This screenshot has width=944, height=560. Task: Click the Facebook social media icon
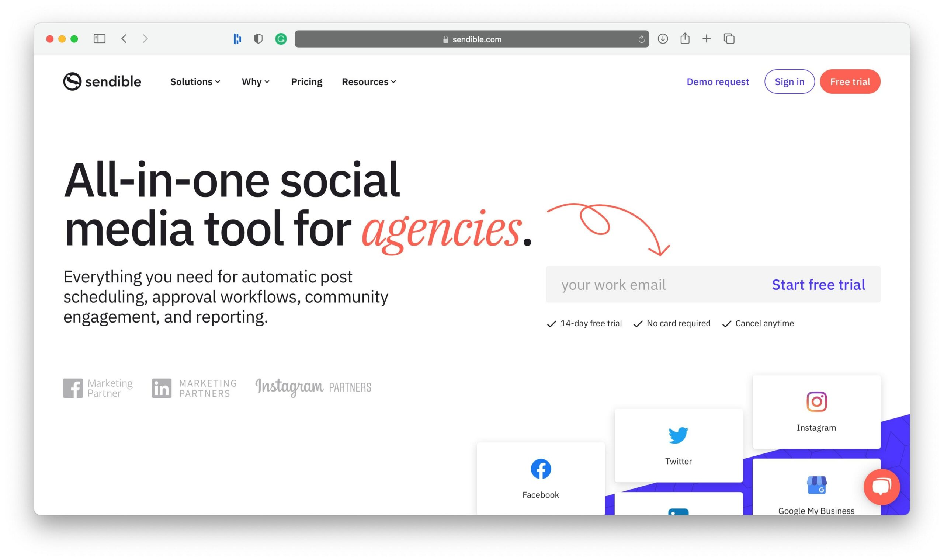click(540, 469)
